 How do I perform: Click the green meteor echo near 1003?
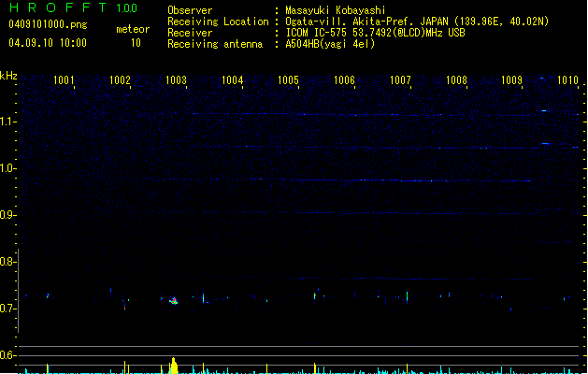tap(173, 301)
